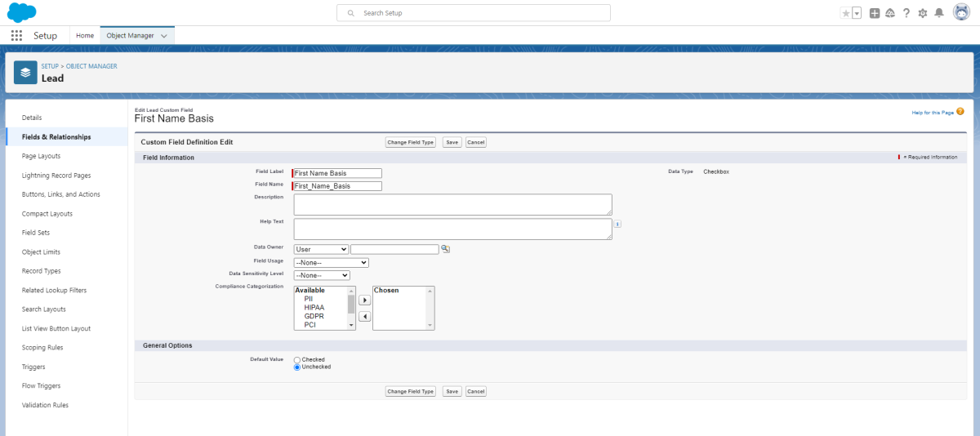Click the Setup gear icon in header
The width and height of the screenshot is (980, 436).
tap(923, 13)
